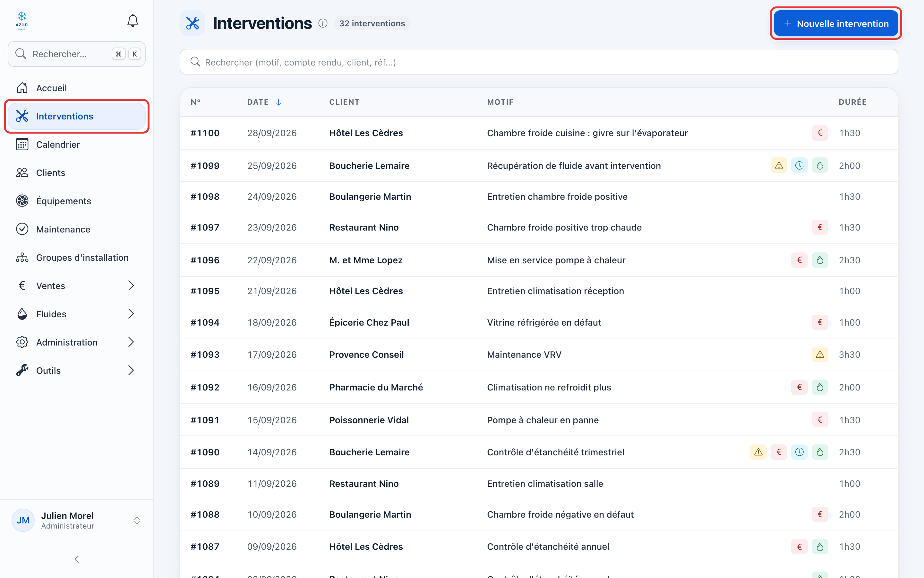924x578 pixels.
Task: Open Clients in the sidebar
Action: [77, 173]
